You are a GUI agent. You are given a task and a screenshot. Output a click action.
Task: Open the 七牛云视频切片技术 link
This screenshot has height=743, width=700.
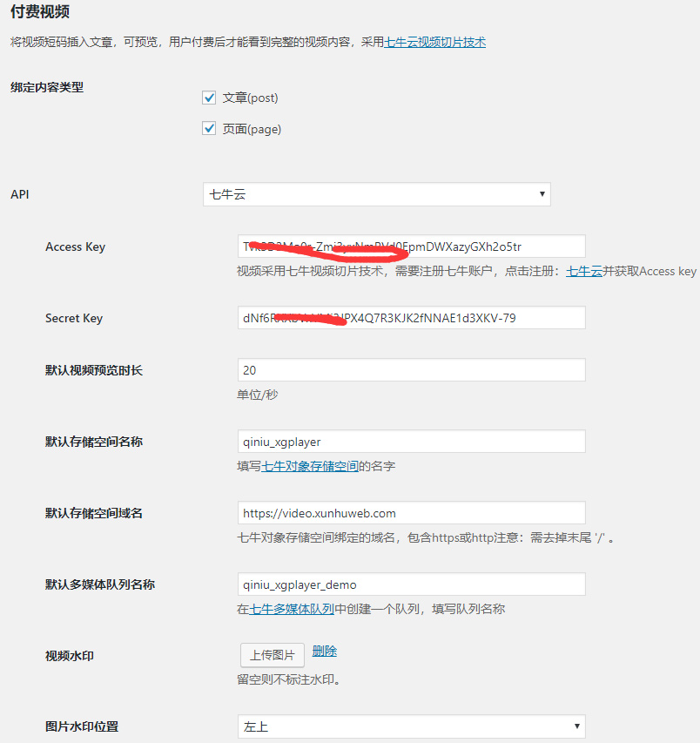click(434, 42)
